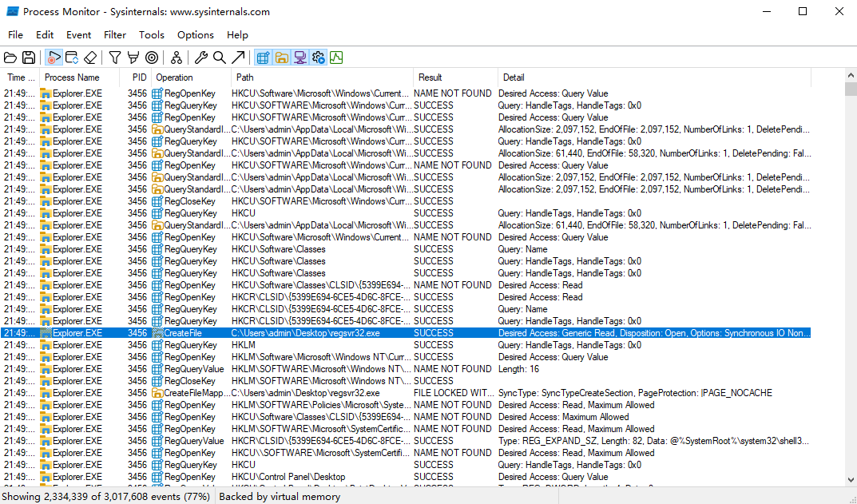This screenshot has height=504, width=857.
Task: Click the Result column header
Action: pos(430,77)
